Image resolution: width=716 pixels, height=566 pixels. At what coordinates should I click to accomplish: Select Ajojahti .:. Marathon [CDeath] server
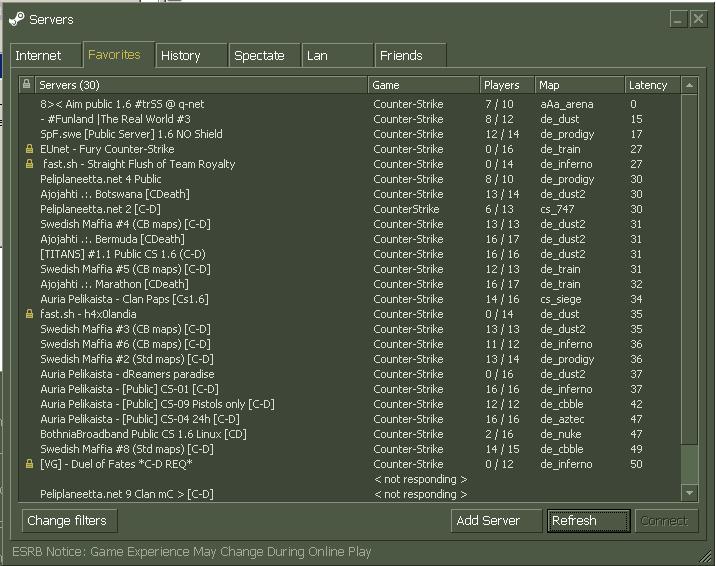pyautogui.click(x=350, y=284)
